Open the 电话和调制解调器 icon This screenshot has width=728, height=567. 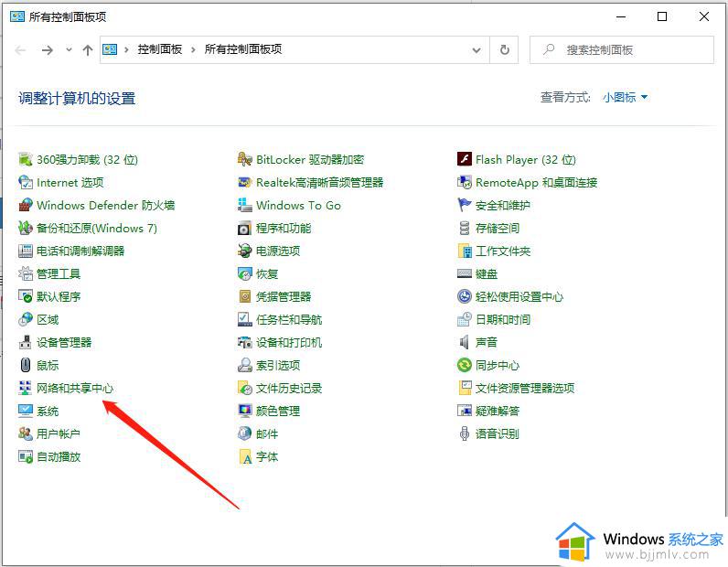(25, 251)
